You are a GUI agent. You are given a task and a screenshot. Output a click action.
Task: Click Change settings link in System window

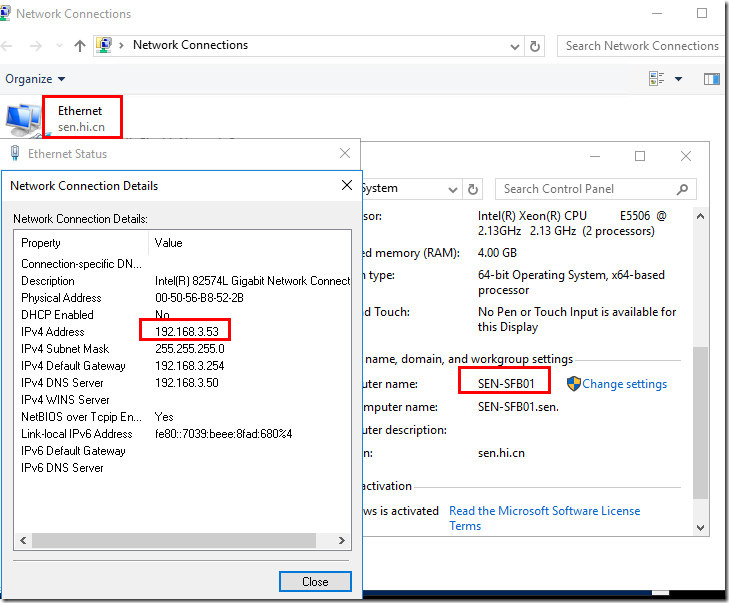pos(624,384)
